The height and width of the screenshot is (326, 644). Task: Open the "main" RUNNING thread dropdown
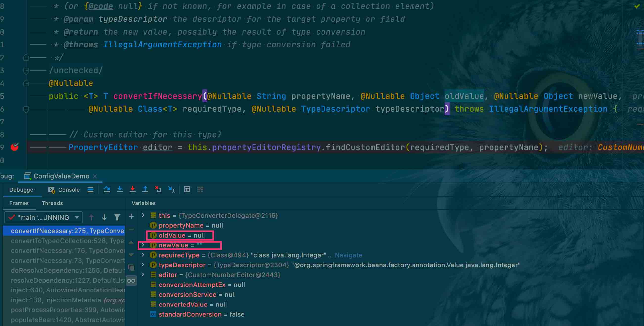tap(44, 217)
